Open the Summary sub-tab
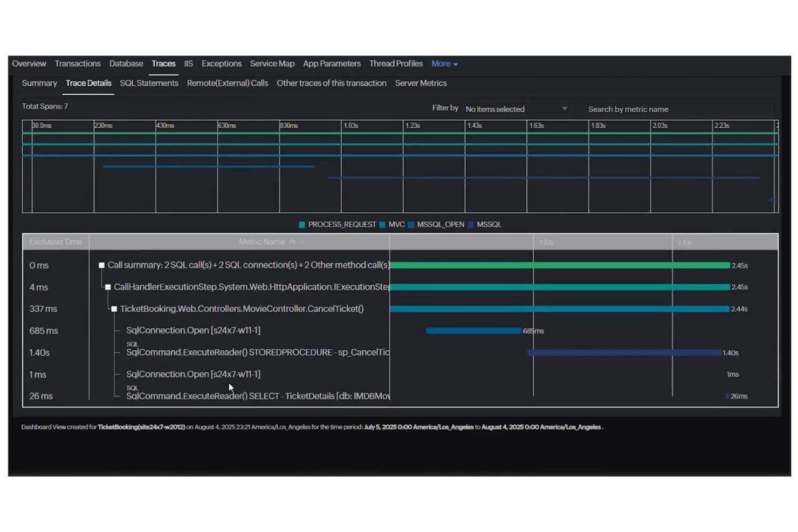The image size is (798, 532). click(39, 83)
